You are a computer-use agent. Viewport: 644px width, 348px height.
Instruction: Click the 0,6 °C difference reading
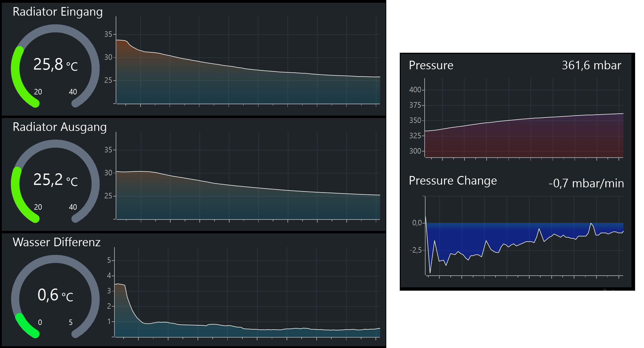55,295
